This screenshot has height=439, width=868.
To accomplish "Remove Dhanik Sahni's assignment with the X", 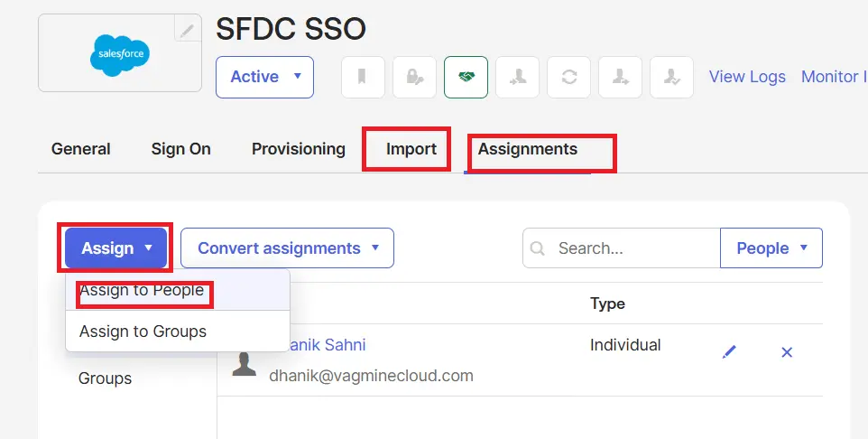I will tap(787, 352).
